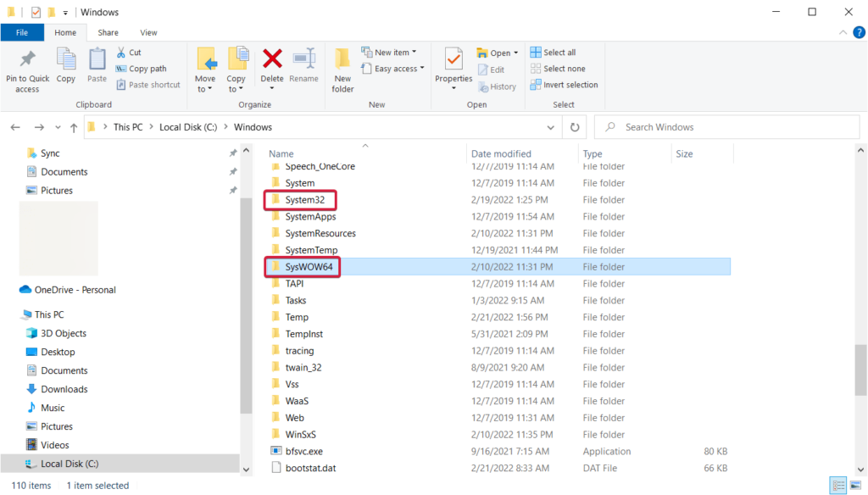Sort by Name column header
The width and height of the screenshot is (868, 495).
click(x=281, y=154)
